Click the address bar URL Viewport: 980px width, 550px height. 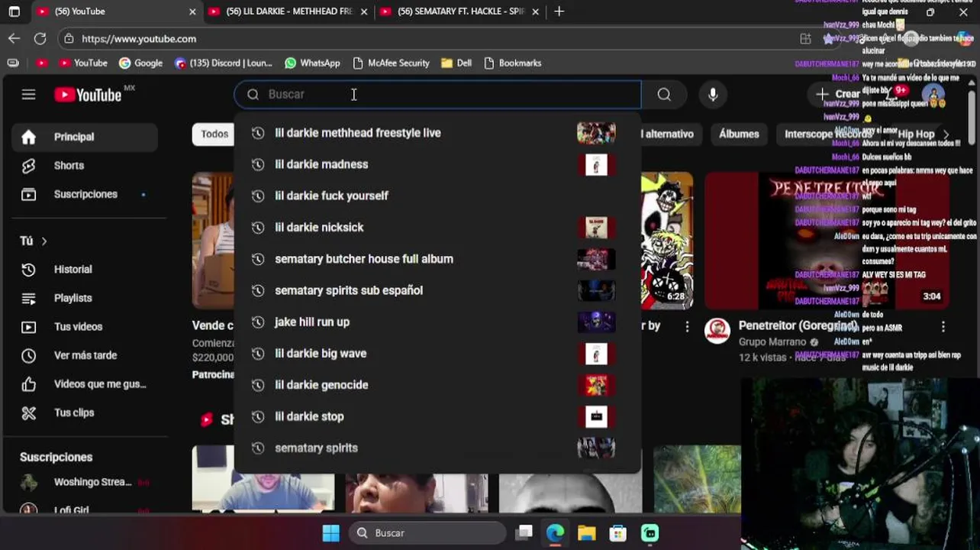(x=139, y=38)
